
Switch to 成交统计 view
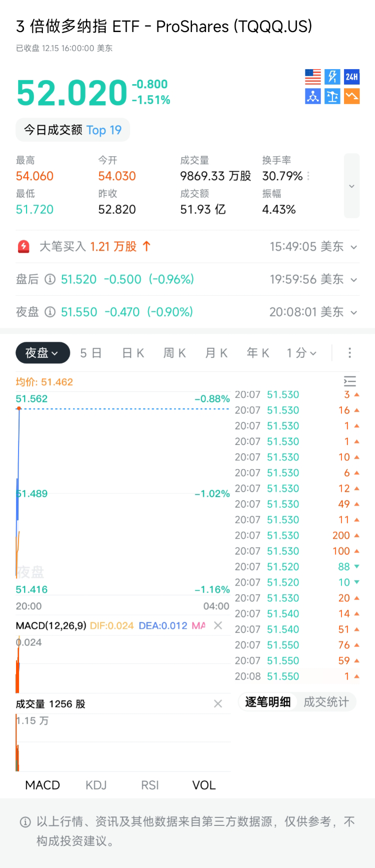click(326, 702)
